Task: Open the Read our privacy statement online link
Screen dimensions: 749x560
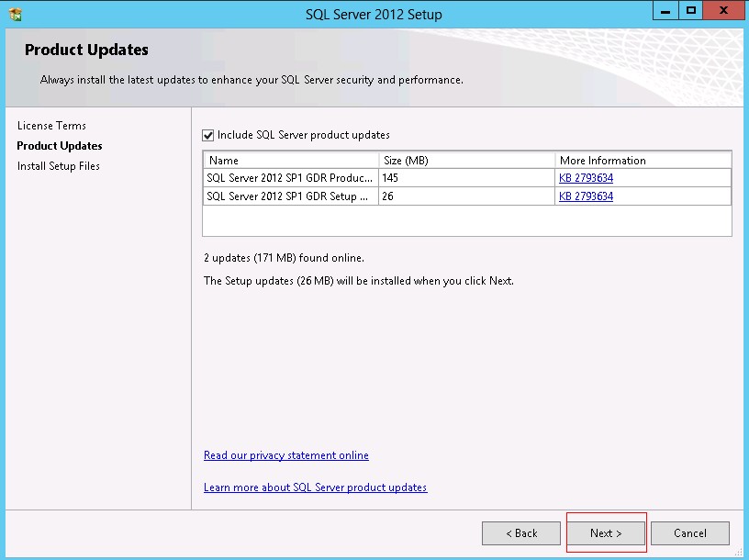Action: [x=286, y=455]
